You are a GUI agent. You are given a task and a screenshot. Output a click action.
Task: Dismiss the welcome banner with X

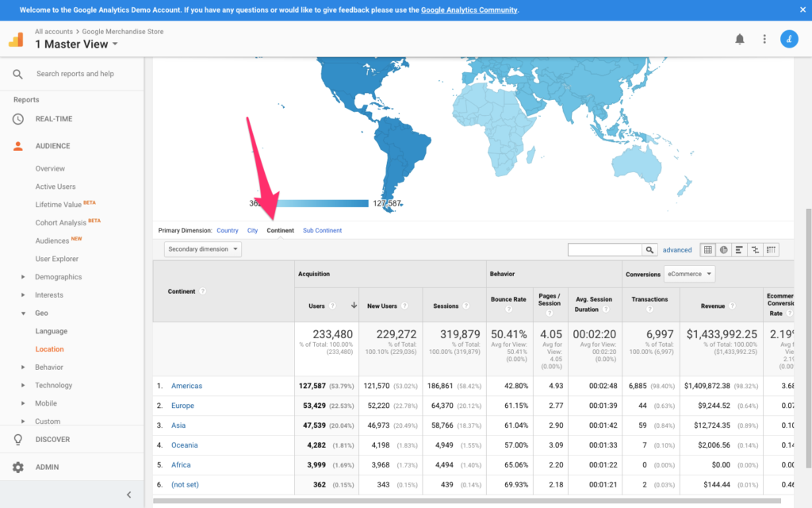click(x=801, y=10)
